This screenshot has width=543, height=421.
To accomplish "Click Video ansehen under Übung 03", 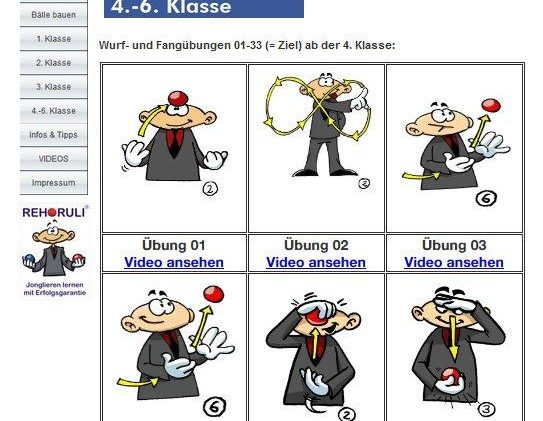I will click(454, 262).
